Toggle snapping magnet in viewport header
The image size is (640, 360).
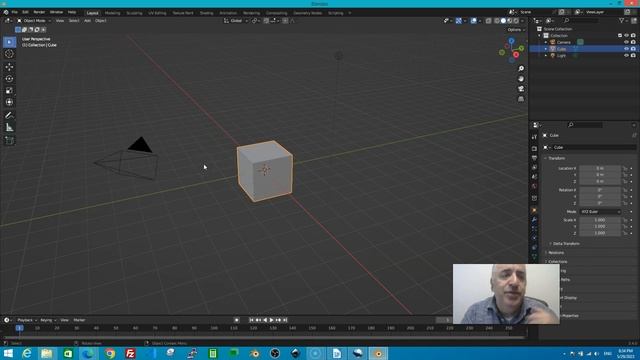coord(266,21)
